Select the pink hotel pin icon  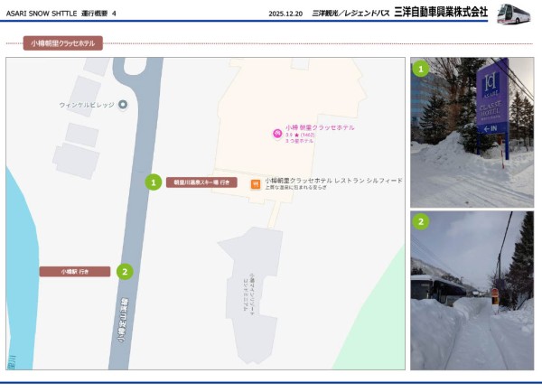(277, 133)
